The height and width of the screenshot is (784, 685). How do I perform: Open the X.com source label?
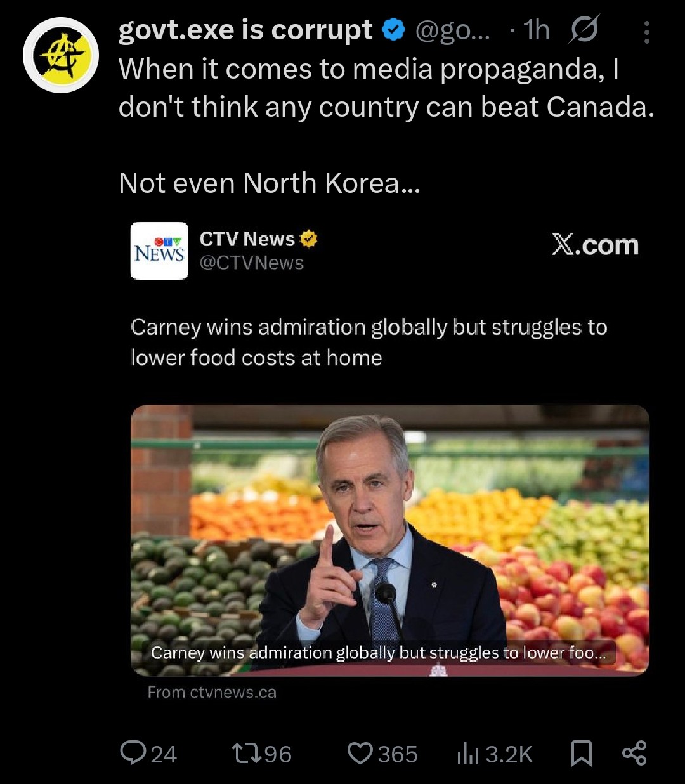point(595,245)
